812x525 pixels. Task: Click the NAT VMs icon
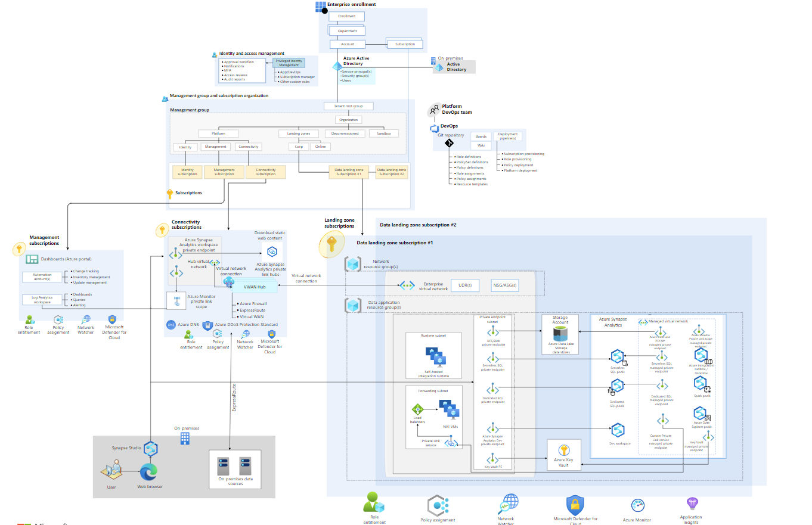[449, 409]
